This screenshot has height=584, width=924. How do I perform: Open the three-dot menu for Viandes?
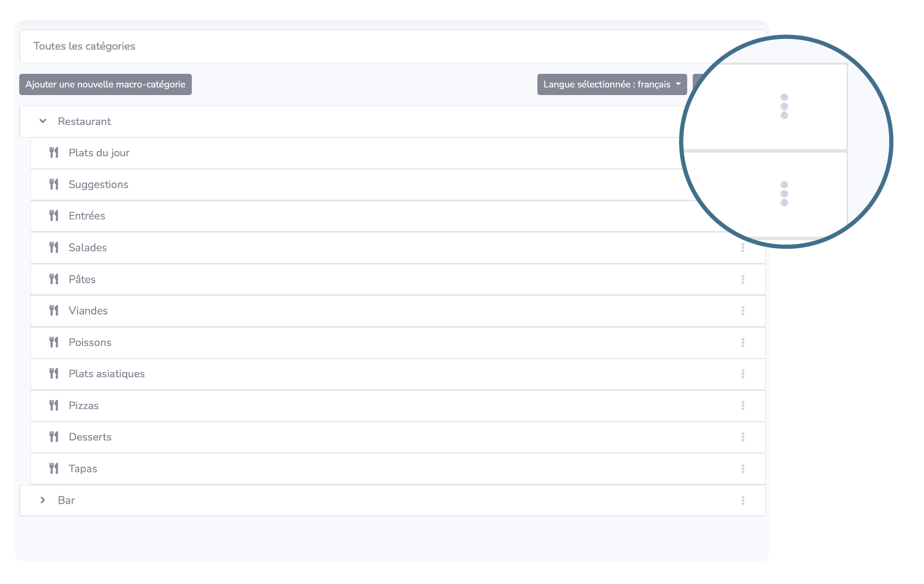point(742,311)
